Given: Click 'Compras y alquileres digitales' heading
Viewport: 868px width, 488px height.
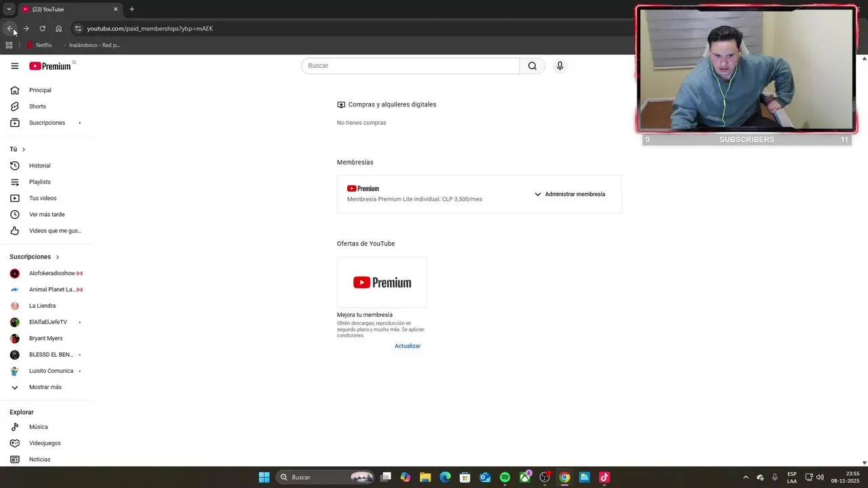Looking at the screenshot, I should [x=392, y=104].
